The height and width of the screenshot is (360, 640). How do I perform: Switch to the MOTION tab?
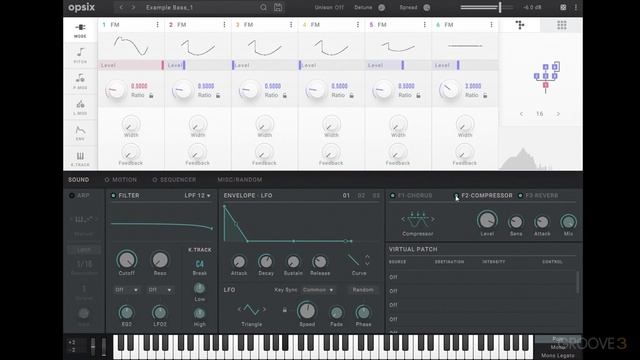[x=124, y=180]
